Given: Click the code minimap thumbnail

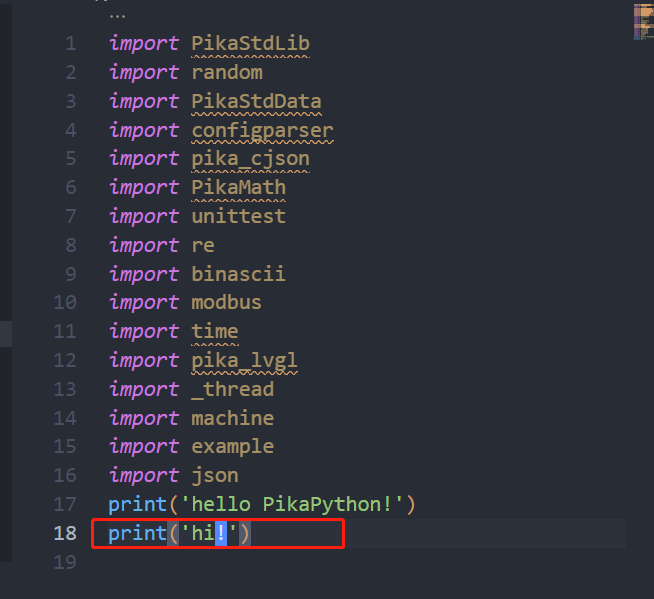Looking at the screenshot, I should coord(644,22).
